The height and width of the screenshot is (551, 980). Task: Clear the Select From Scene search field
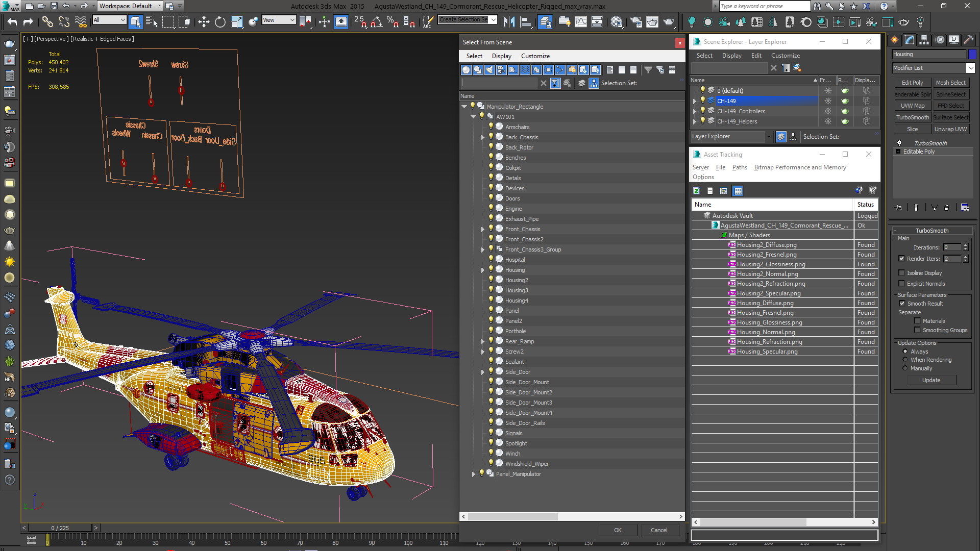coord(543,83)
